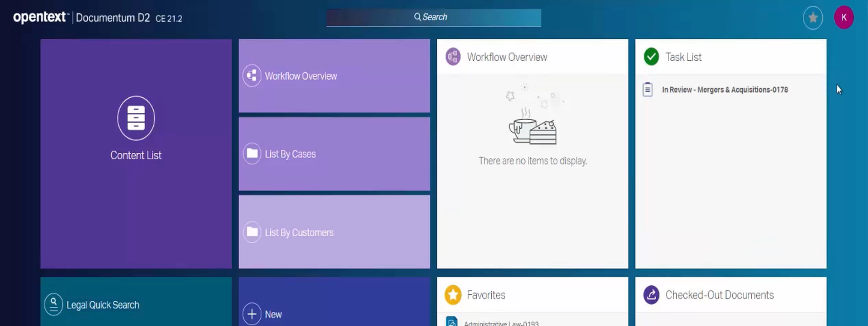Open the In Review Mergers & Acquisitions-0178 task

724,90
